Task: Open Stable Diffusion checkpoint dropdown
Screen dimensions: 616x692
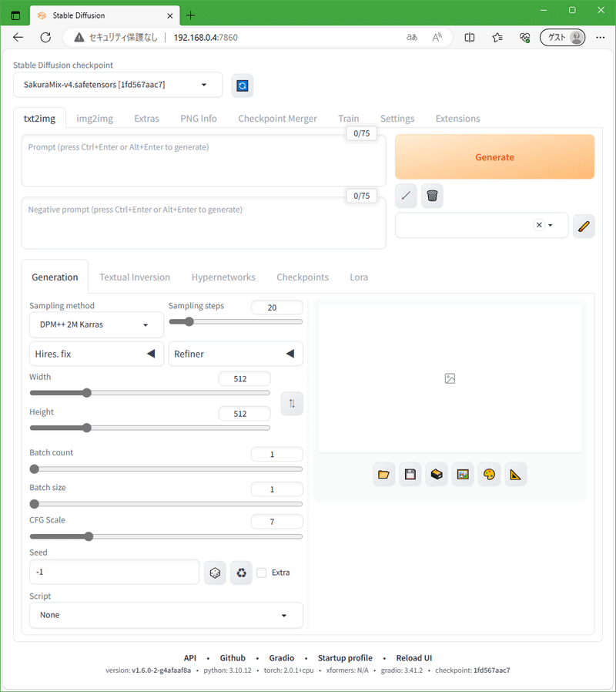Action: pos(118,85)
